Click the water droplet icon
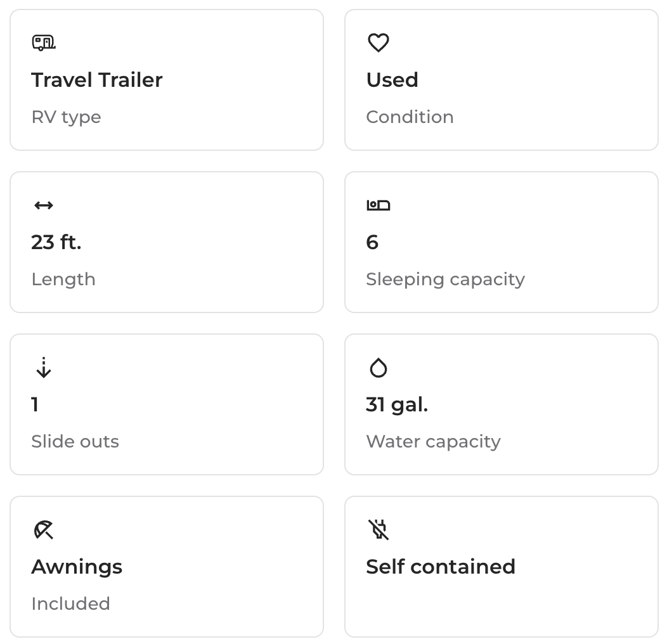Image resolution: width=667 pixels, height=644 pixels. coord(379,368)
